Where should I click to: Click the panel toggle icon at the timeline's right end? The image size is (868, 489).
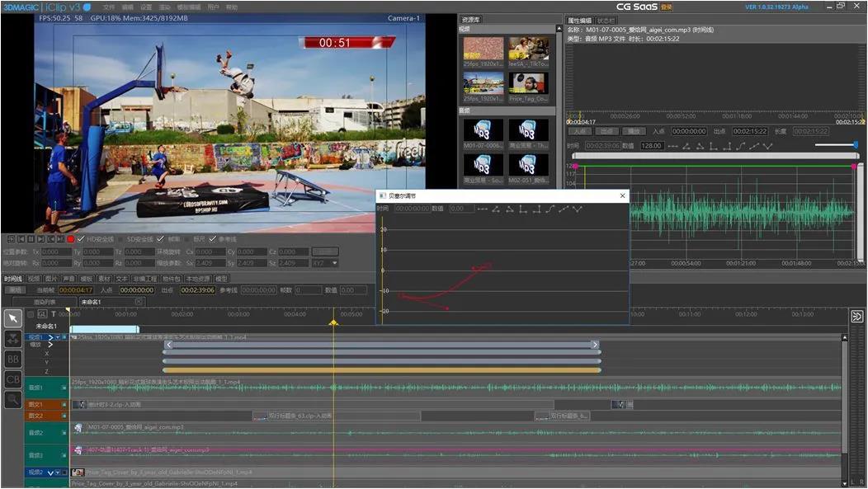point(857,317)
